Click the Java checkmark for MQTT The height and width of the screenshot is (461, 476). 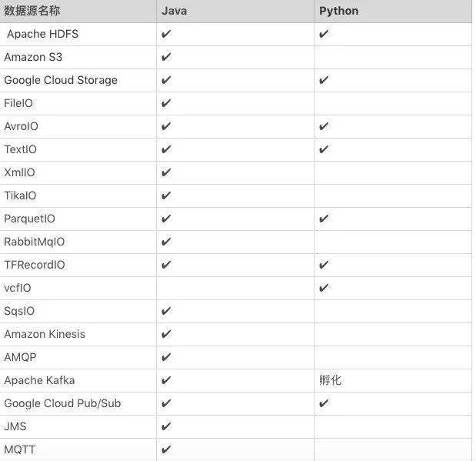pyautogui.click(x=166, y=449)
